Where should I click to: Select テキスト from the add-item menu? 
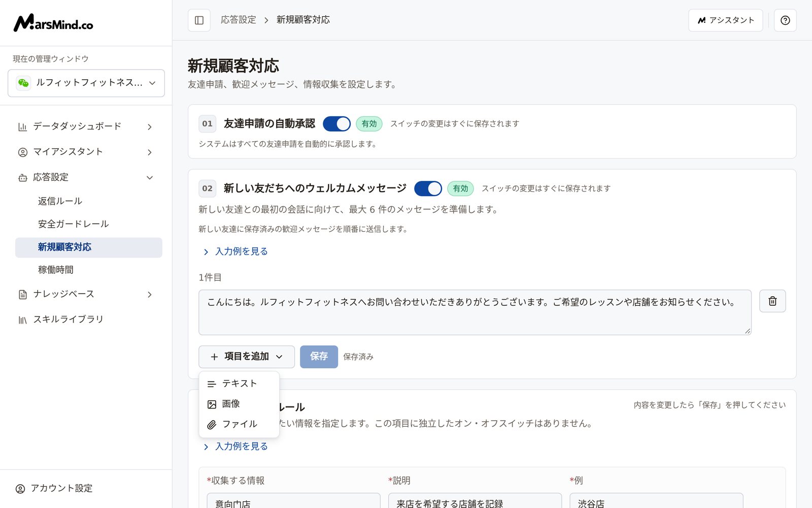[239, 384]
